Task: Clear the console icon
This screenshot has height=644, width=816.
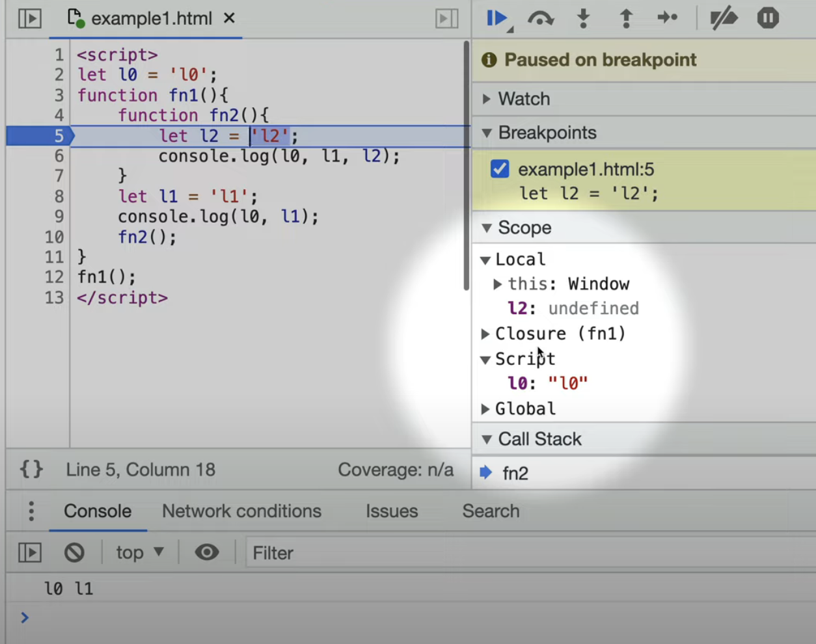Action: (x=74, y=552)
